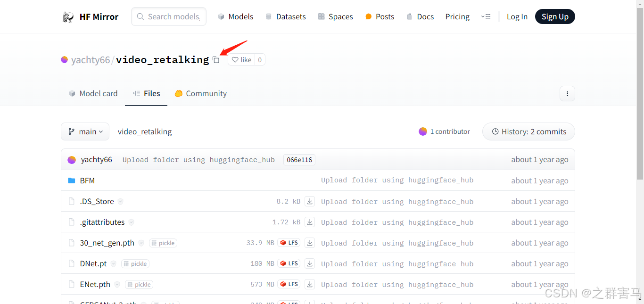The image size is (644, 304).
Task: Click "about 1 year ago" on DNet.pt row
Action: (540, 263)
